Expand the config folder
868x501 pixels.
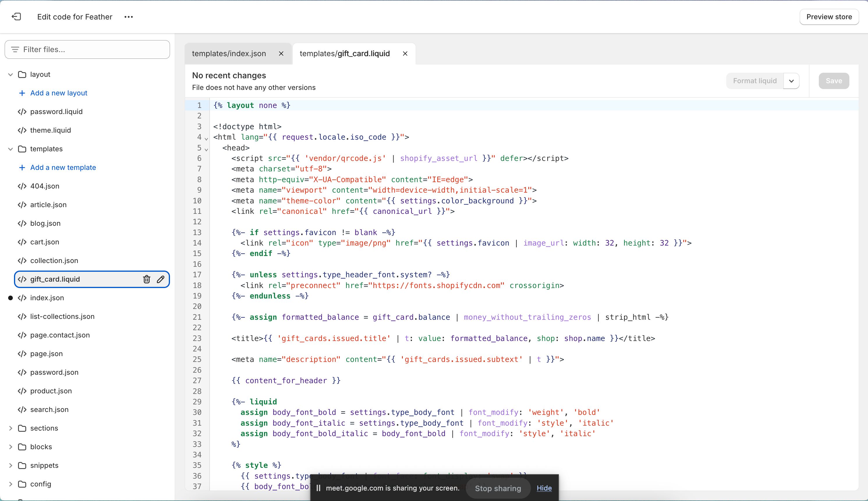point(10,484)
